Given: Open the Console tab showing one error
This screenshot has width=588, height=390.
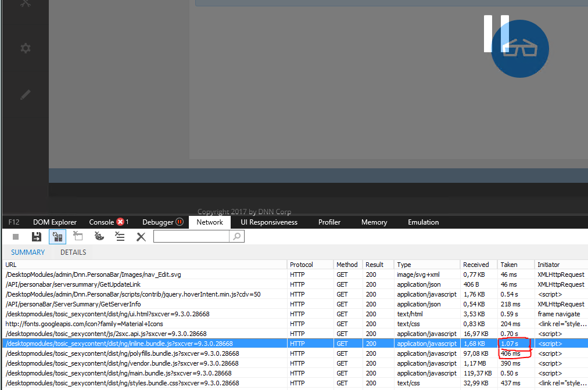Looking at the screenshot, I should pyautogui.click(x=102, y=222).
